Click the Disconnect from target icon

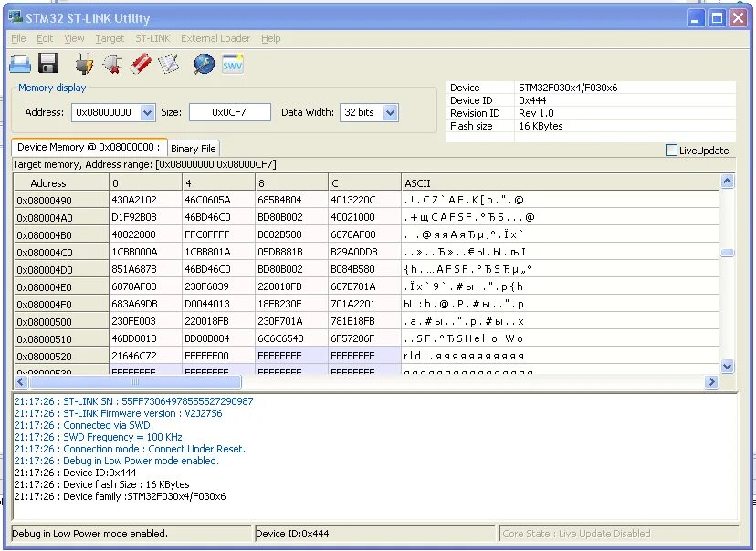point(112,64)
